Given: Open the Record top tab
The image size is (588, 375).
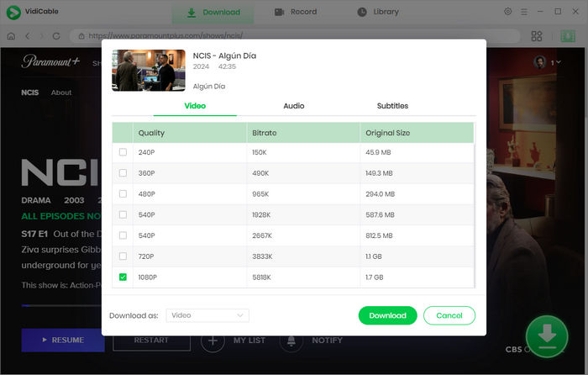Looking at the screenshot, I should click(x=296, y=12).
